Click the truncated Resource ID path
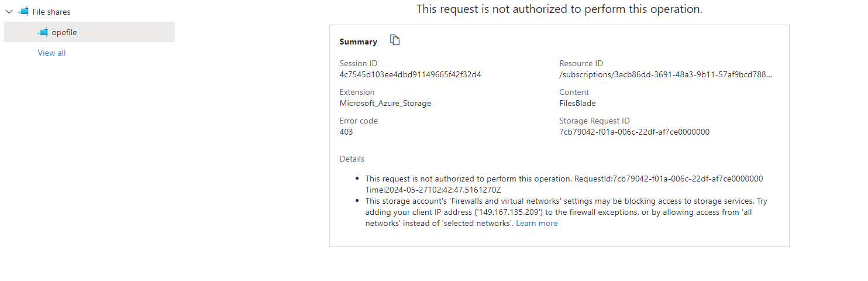The image size is (868, 281). click(665, 74)
